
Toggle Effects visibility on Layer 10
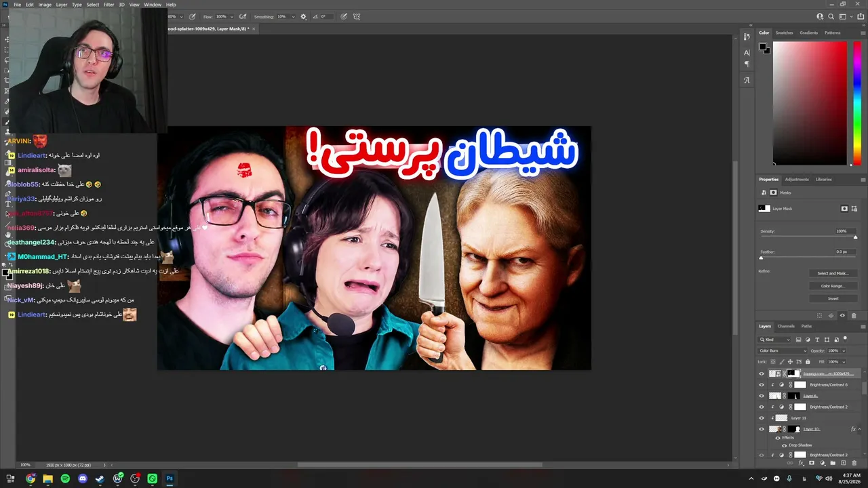point(778,438)
